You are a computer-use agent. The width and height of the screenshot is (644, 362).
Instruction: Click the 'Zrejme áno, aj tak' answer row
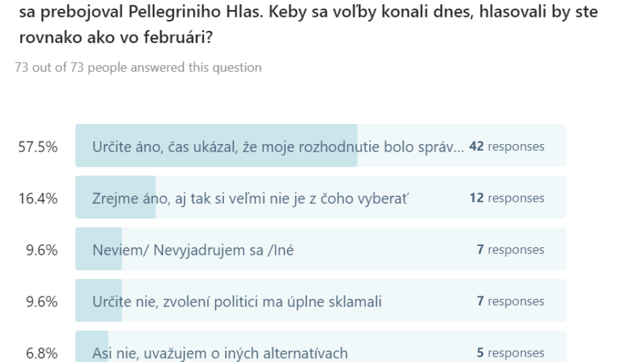[321, 197]
